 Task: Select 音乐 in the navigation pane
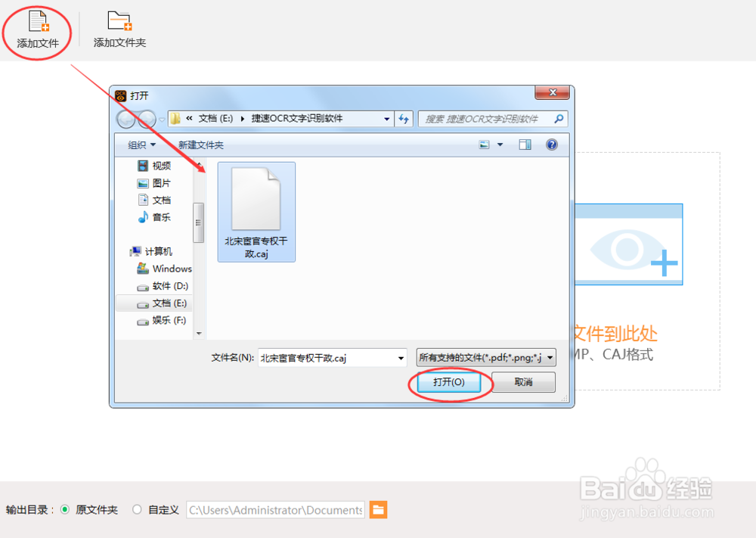(x=154, y=218)
